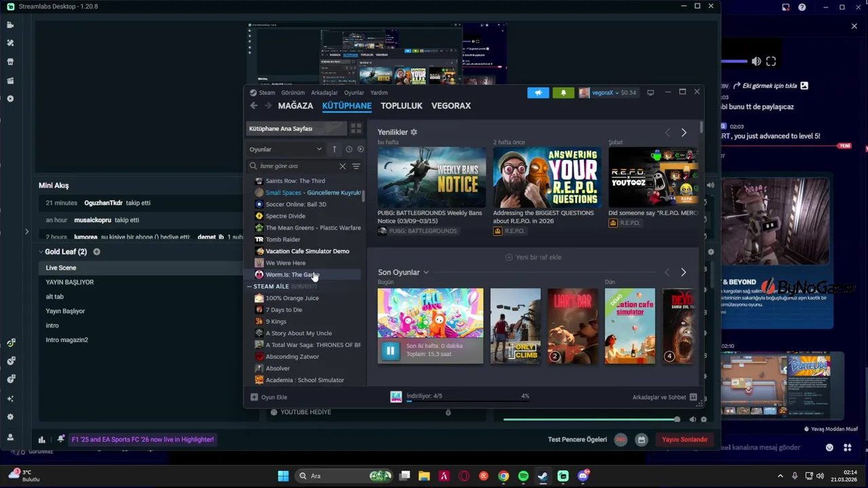Open the Streamlabs account icon at the sidebar bottom
Image resolution: width=868 pixels, height=488 pixels.
coord(10,437)
